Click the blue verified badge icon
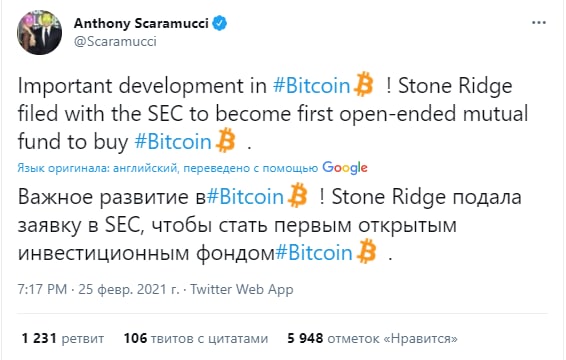566x360 pixels. (x=219, y=23)
